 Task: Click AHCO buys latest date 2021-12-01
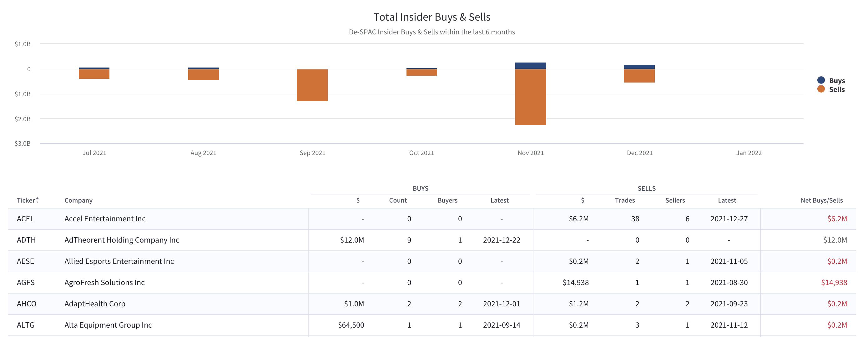pos(502,304)
